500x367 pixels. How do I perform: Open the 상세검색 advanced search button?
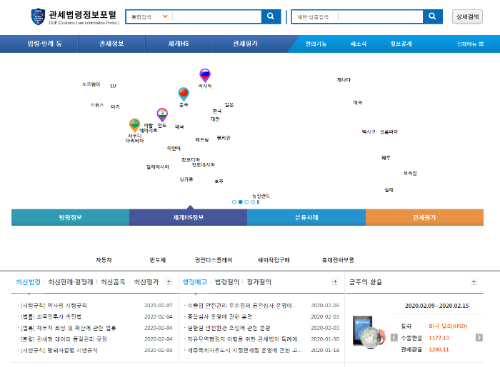[467, 17]
